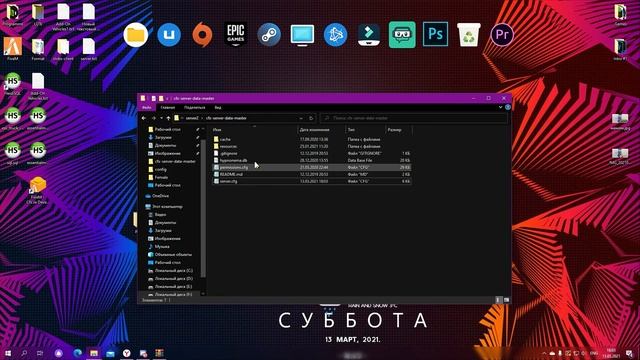Open the Mail app on the taskbar
Image resolution: width=640 pixels, height=360 pixels.
pyautogui.click(x=110, y=353)
